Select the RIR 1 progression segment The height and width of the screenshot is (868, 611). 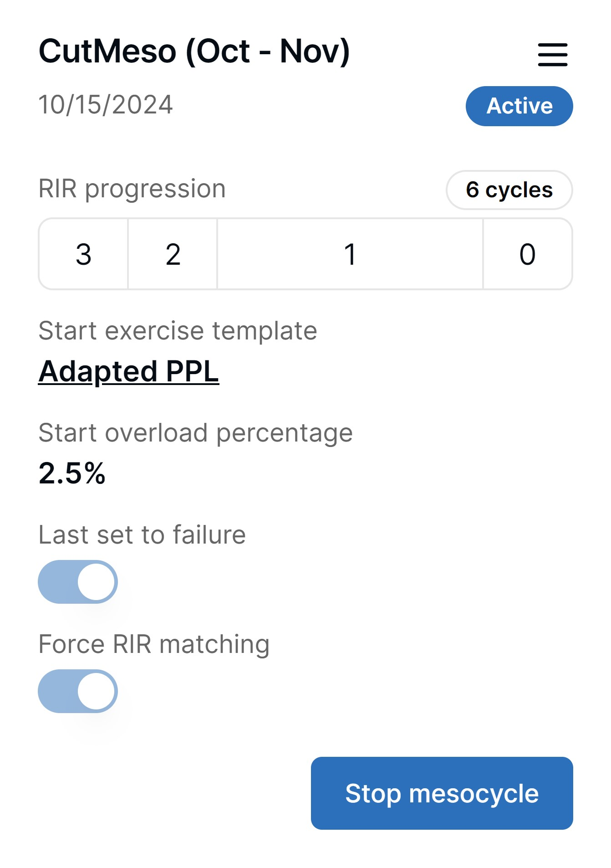pyautogui.click(x=350, y=254)
